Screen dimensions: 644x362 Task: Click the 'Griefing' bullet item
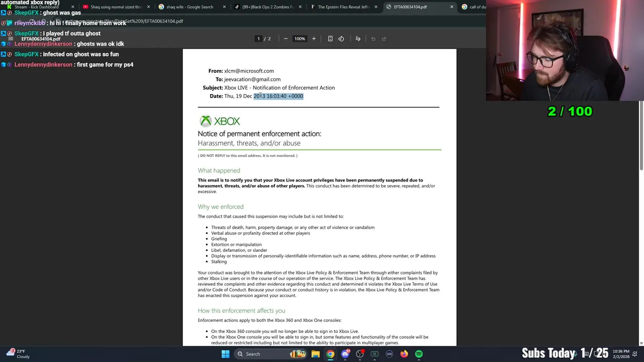tap(219, 239)
